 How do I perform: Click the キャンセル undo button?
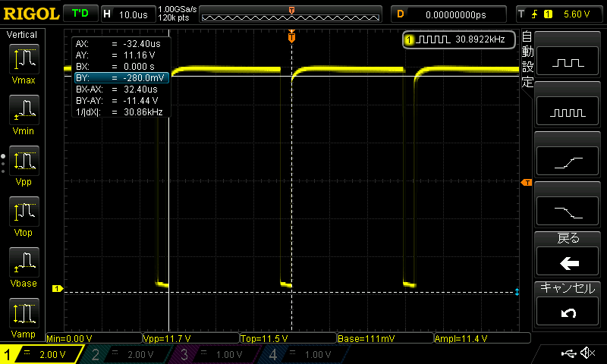pos(568,312)
